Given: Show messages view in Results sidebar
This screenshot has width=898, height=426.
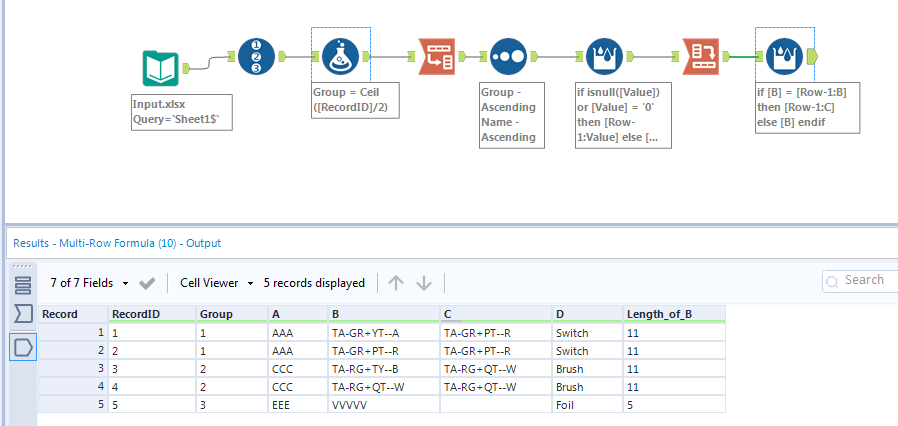Looking at the screenshot, I should [x=23, y=284].
